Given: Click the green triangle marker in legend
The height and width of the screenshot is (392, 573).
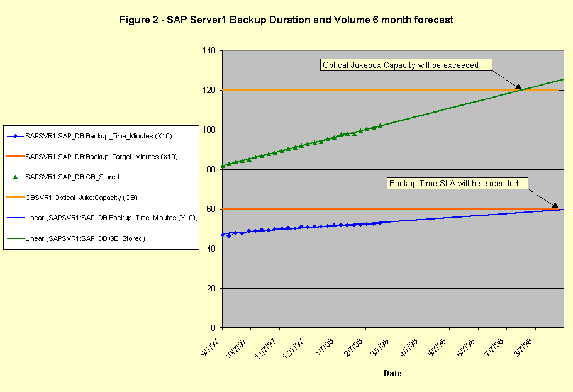Looking at the screenshot, I should pyautogui.click(x=15, y=177).
